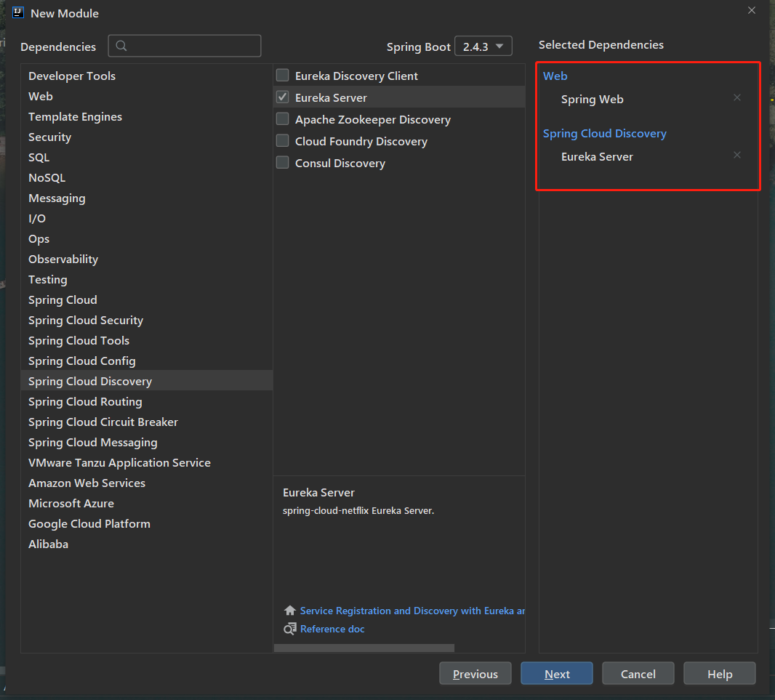The width and height of the screenshot is (775, 700).
Task: Open Service Registration and Discovery guide link
Action: click(x=411, y=611)
